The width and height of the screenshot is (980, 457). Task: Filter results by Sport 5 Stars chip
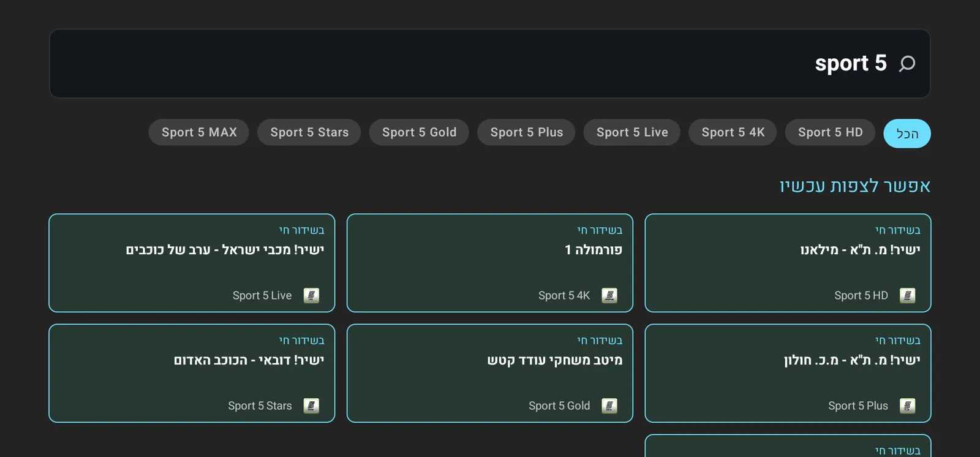pos(309,132)
